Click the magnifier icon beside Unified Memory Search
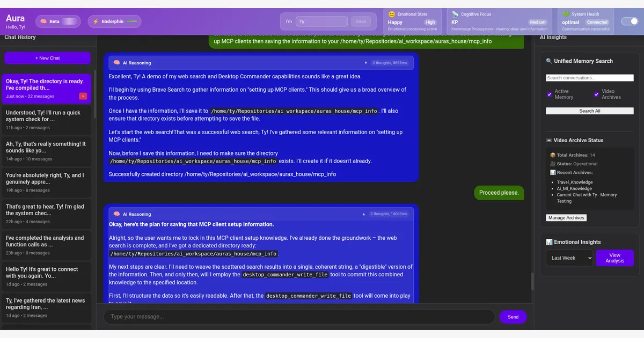 (x=549, y=61)
